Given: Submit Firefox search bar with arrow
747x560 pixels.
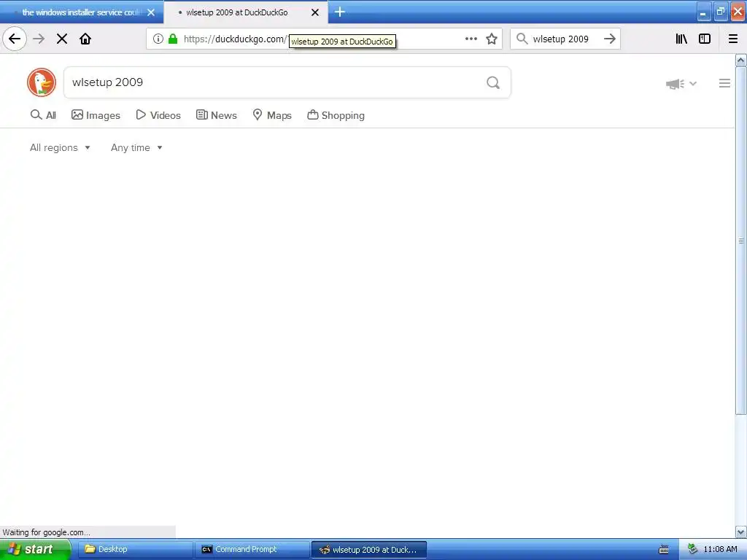Looking at the screenshot, I should pyautogui.click(x=610, y=39).
